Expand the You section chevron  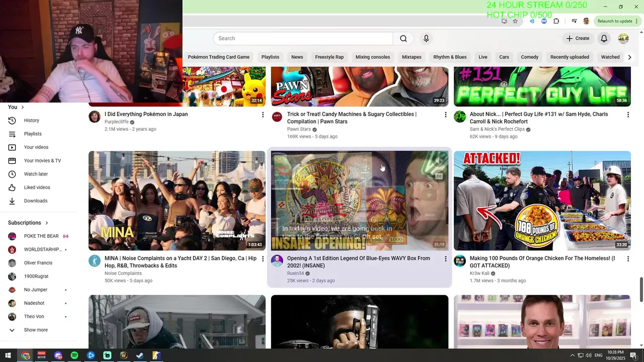pyautogui.click(x=22, y=107)
